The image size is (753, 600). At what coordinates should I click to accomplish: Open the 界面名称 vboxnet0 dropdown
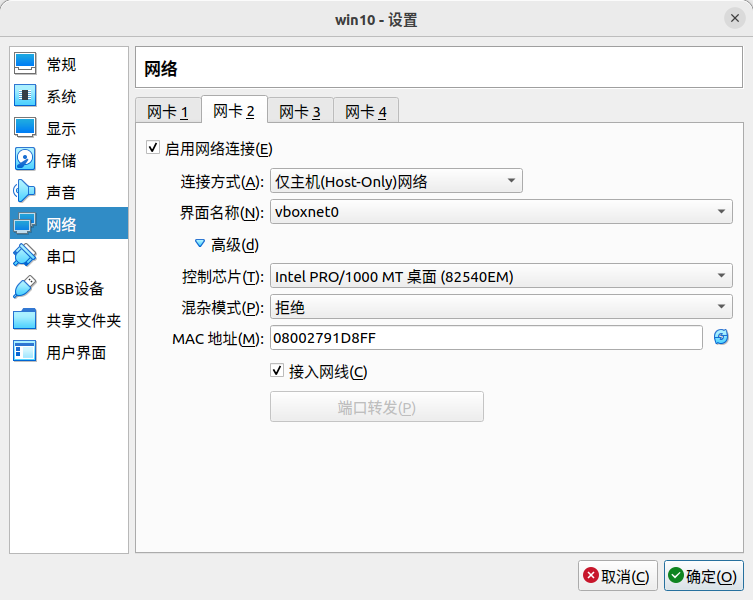click(x=501, y=212)
